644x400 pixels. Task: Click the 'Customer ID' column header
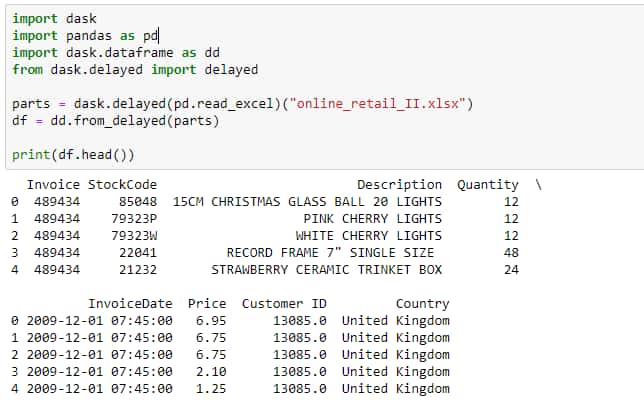click(x=284, y=303)
